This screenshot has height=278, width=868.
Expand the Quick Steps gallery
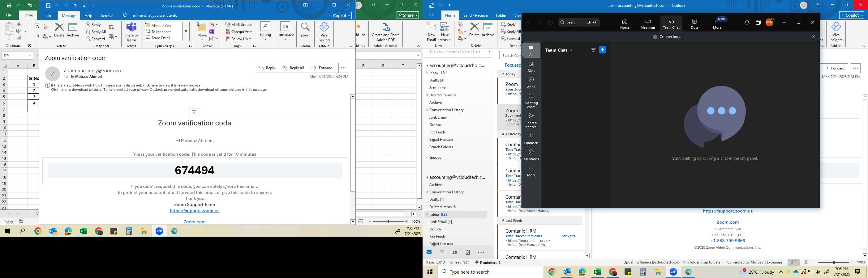(x=186, y=31)
